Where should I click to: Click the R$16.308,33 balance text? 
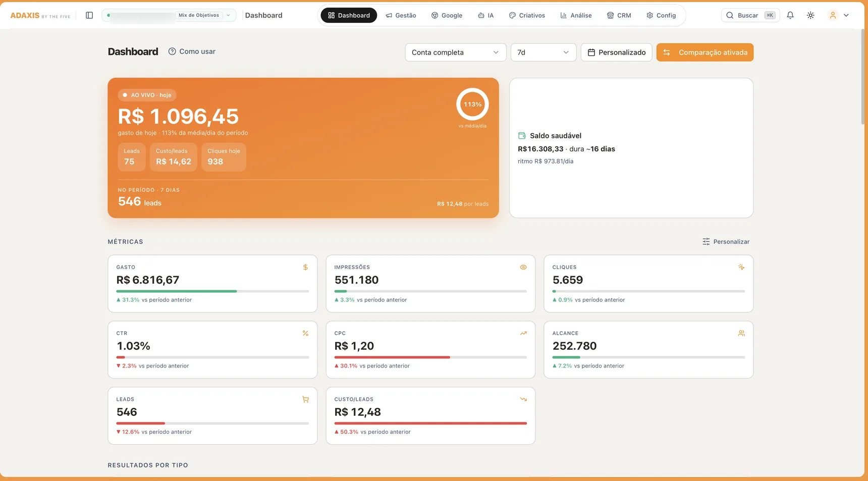540,149
